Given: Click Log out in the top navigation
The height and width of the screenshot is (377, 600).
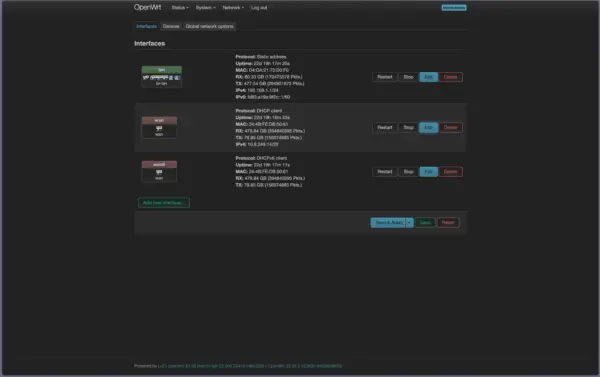Looking at the screenshot, I should 259,8.
